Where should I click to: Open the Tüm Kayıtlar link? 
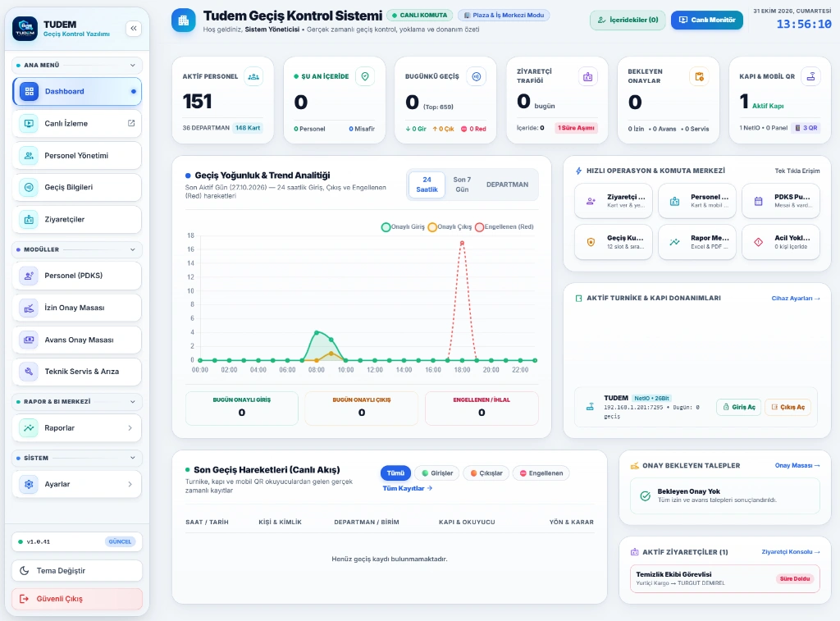pos(407,488)
